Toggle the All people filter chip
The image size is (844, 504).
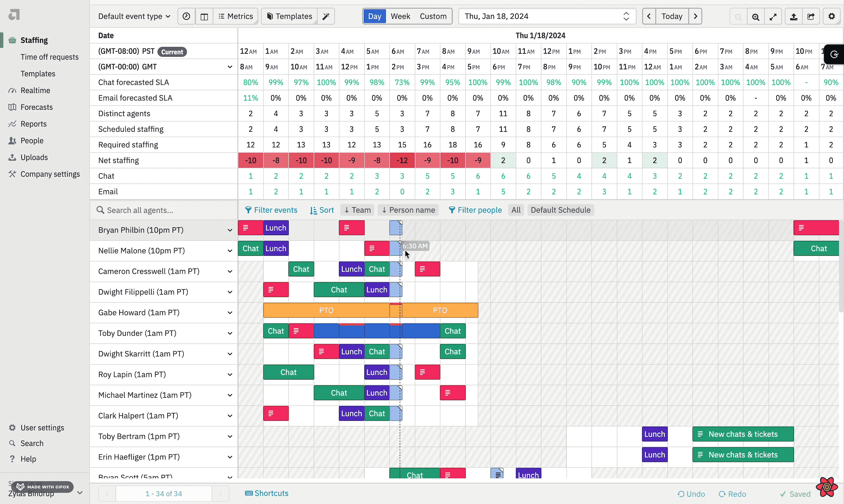click(516, 210)
